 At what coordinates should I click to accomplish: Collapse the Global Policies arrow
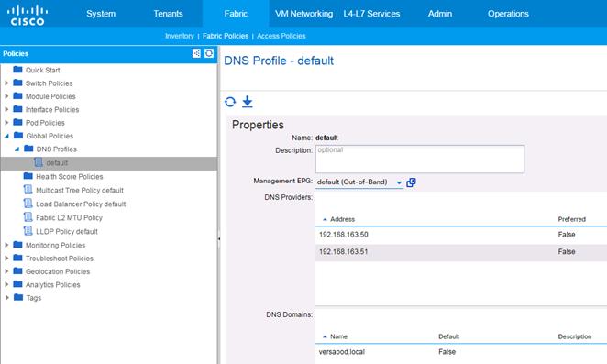tap(6, 136)
